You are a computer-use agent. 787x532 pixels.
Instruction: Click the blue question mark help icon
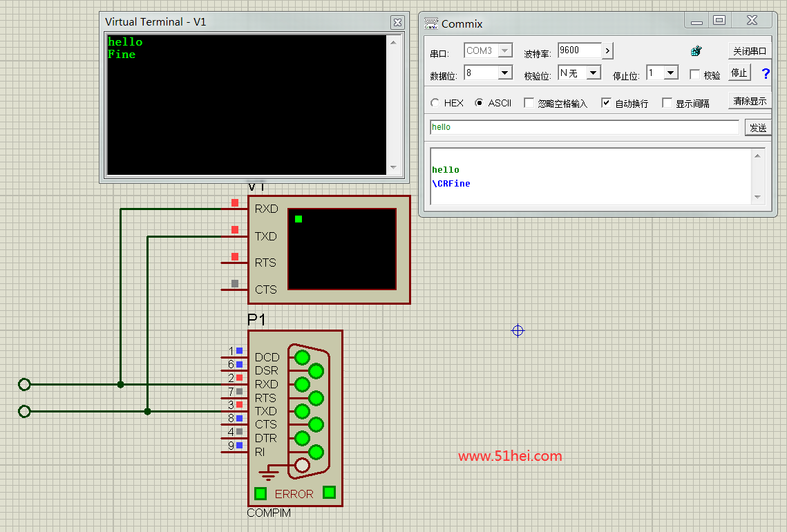point(766,73)
